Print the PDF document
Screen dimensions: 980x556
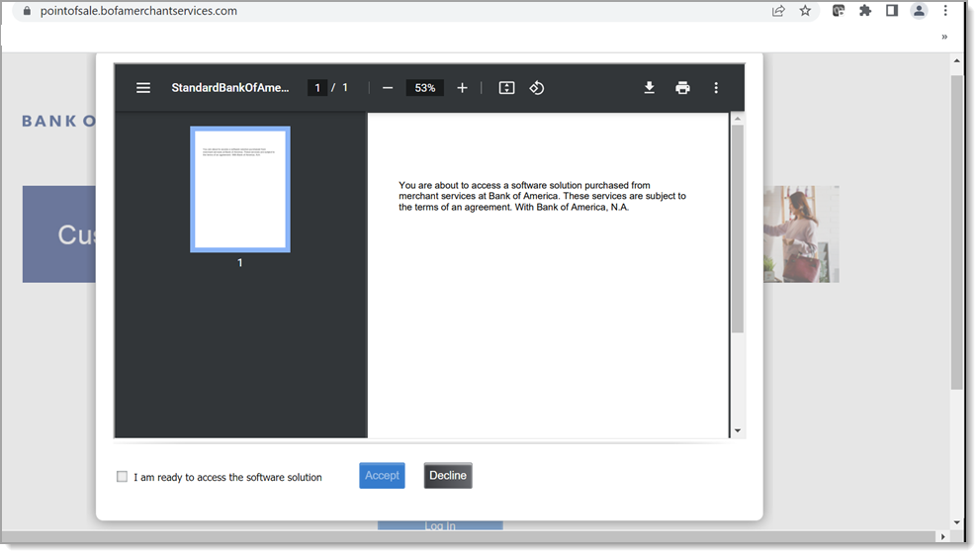(682, 88)
